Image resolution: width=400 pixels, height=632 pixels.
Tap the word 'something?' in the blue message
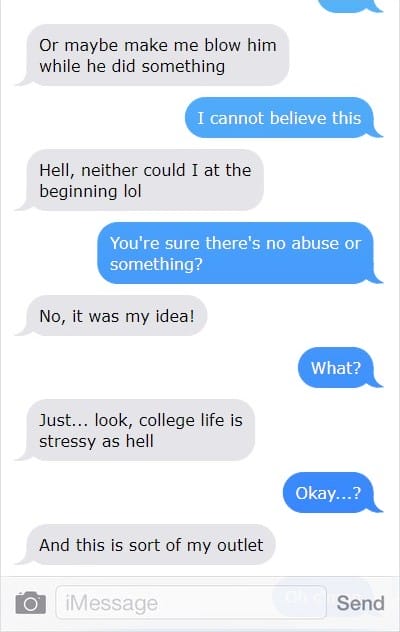click(x=156, y=264)
